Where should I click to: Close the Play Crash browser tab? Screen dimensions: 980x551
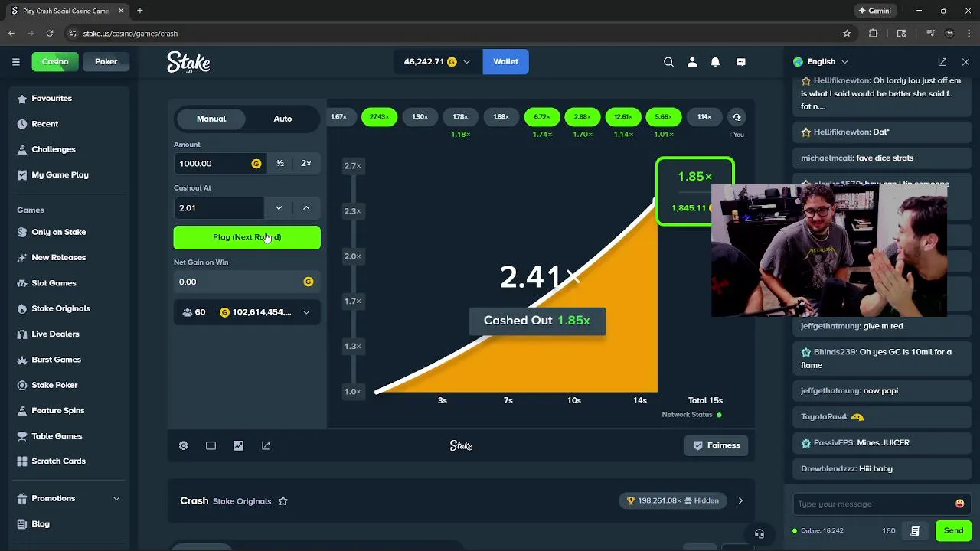click(x=121, y=11)
